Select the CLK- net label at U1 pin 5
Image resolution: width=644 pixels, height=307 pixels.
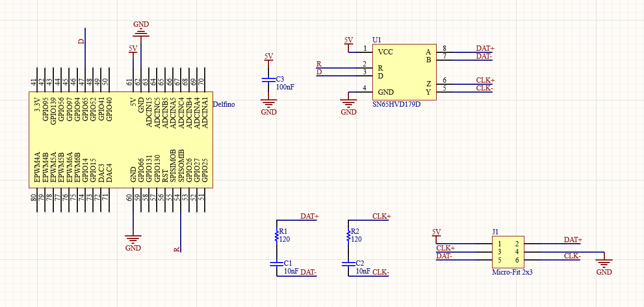click(x=485, y=88)
